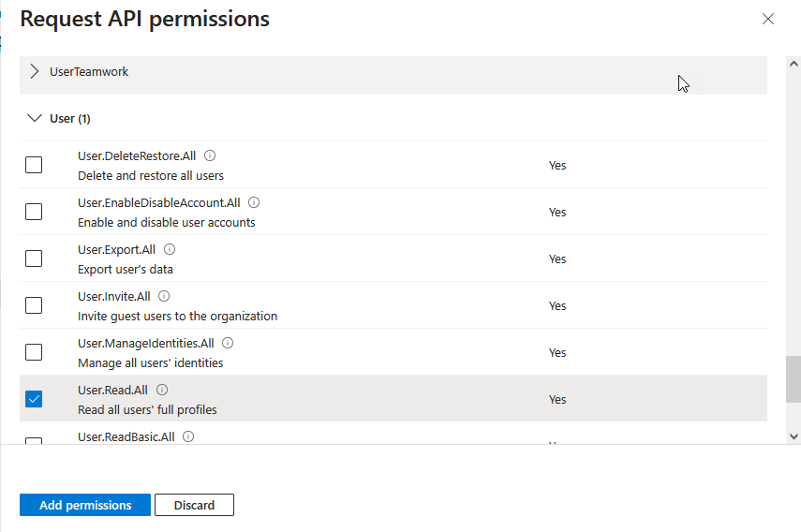Viewport: 801px width, 532px height.
Task: Click info icon beside User.EnableDisableAccount.All
Action: coord(254,202)
